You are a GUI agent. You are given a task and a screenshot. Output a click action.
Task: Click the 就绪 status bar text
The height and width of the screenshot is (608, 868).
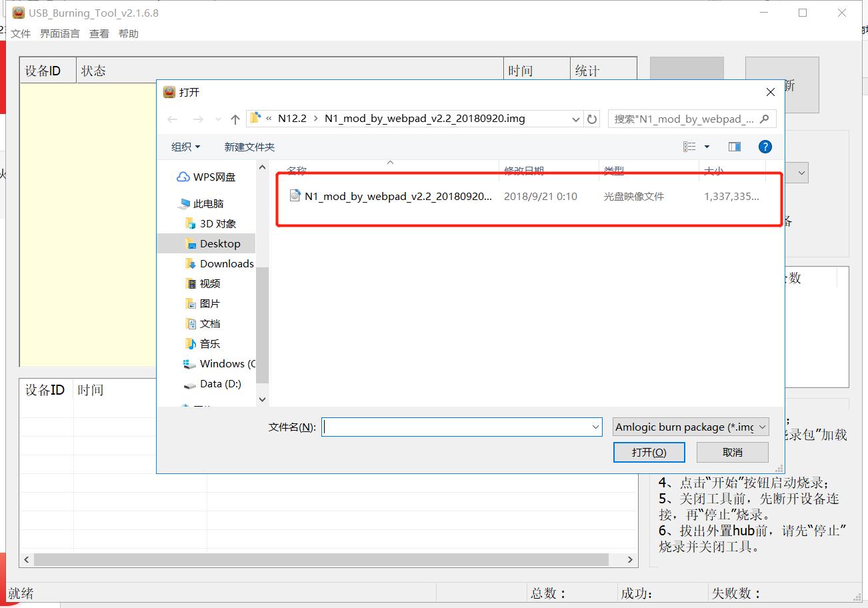coord(21,593)
